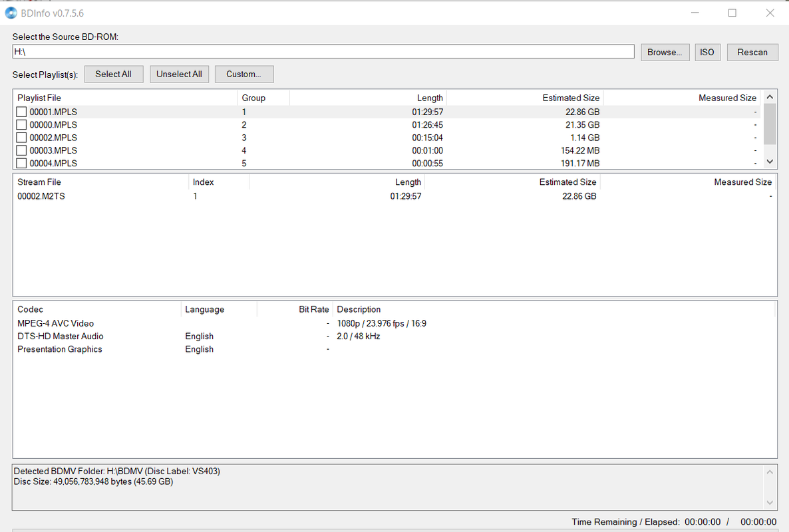Viewport: 789px width, 532px height.
Task: Click the ISO button
Action: [x=707, y=53]
